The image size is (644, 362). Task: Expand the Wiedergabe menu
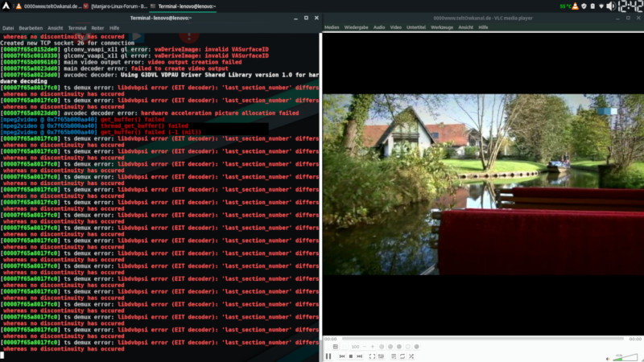click(357, 27)
